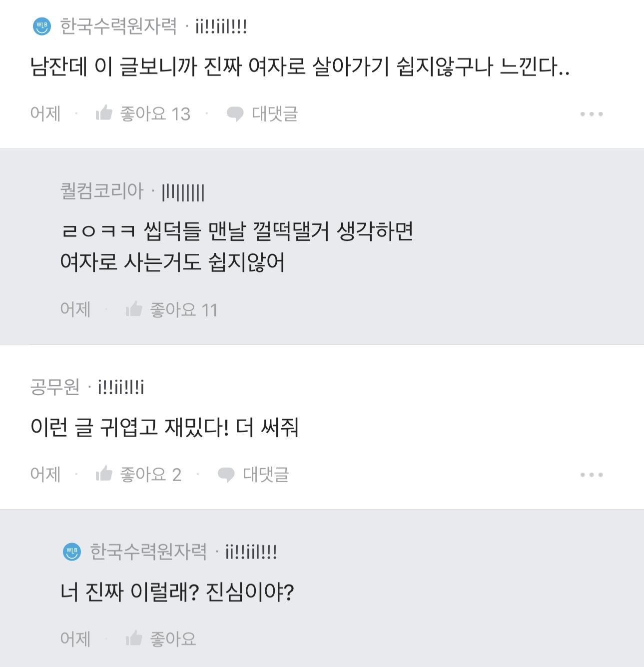Click 대댓글 text on 공무원 comment
Viewport: 644px width, 667px height.
coord(266,475)
